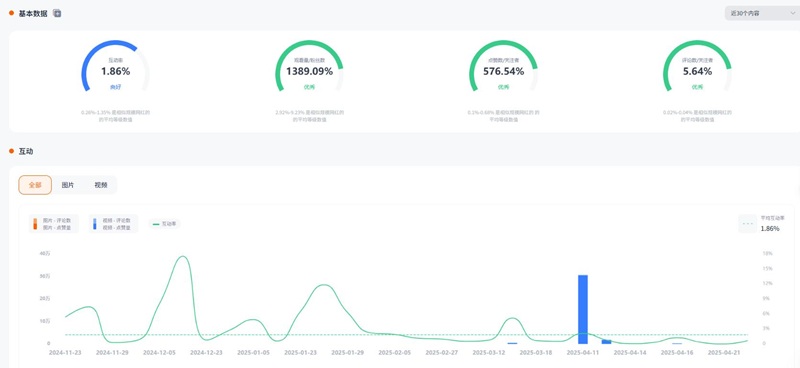Click the copy icon beside 基本数据
The image size is (800, 368).
[57, 13]
